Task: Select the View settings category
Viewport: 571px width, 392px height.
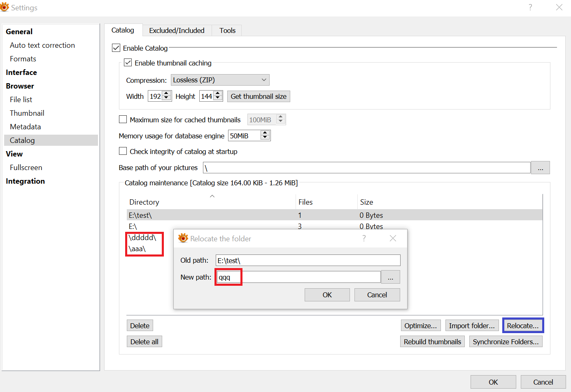Action: (x=14, y=154)
